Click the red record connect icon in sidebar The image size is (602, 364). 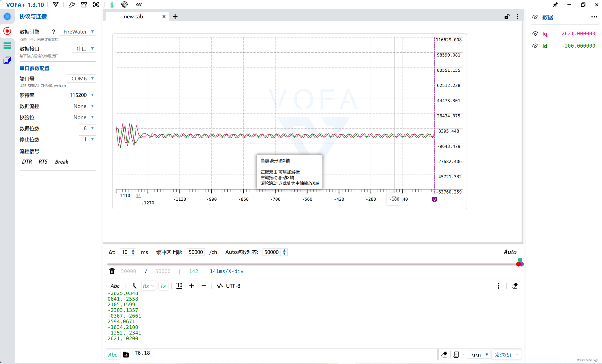click(7, 31)
